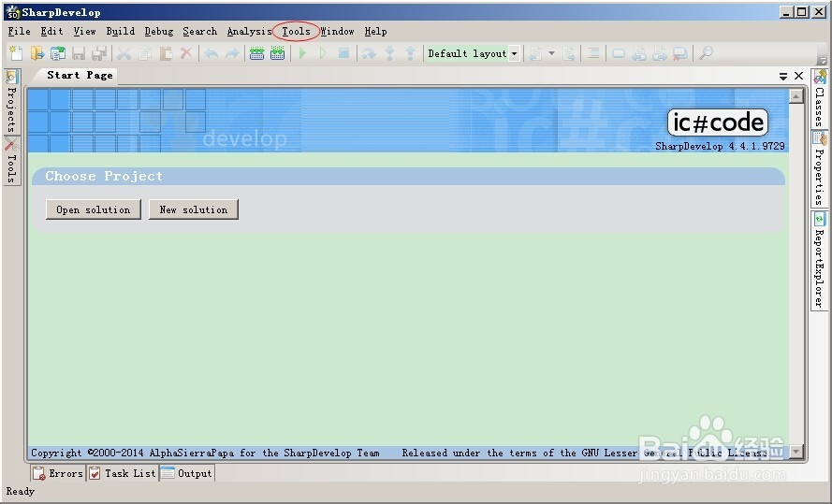Click the ic#code logo
This screenshot has width=832, height=504.
coord(718,122)
